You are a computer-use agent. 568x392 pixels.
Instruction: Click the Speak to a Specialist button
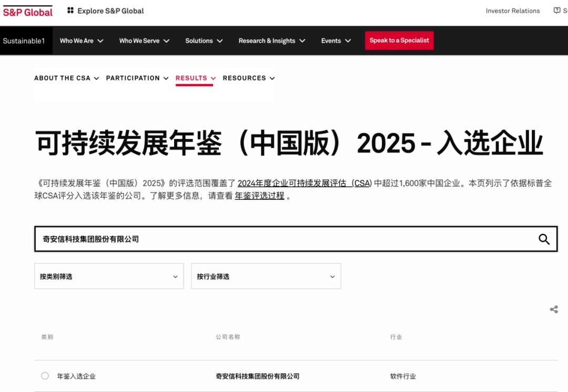pyautogui.click(x=399, y=41)
